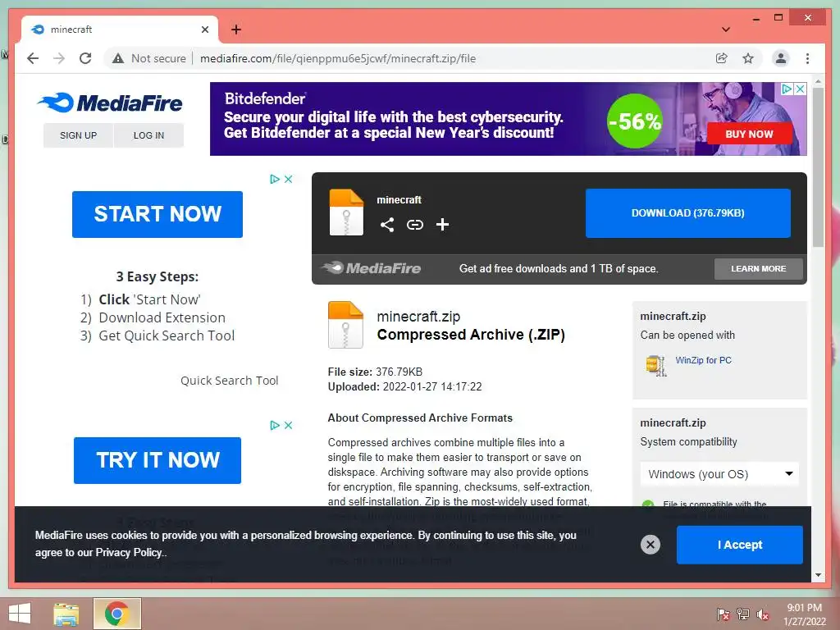
Task: Click the muted volume tray icon
Action: [763, 614]
